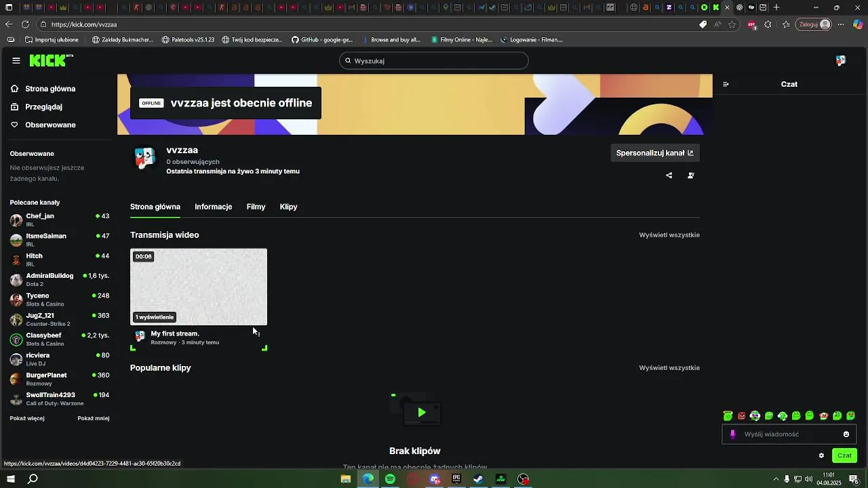
Task: Open the My first stream video thumbnail
Action: (199, 287)
